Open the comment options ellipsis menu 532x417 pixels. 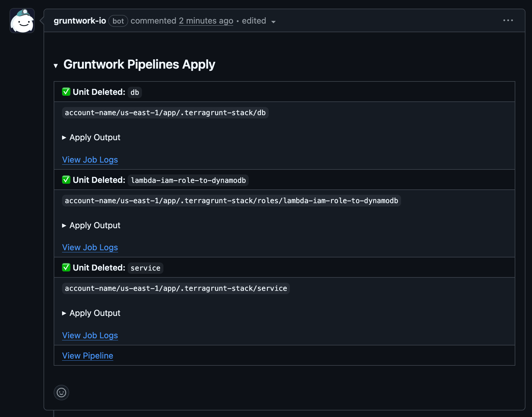click(x=508, y=20)
